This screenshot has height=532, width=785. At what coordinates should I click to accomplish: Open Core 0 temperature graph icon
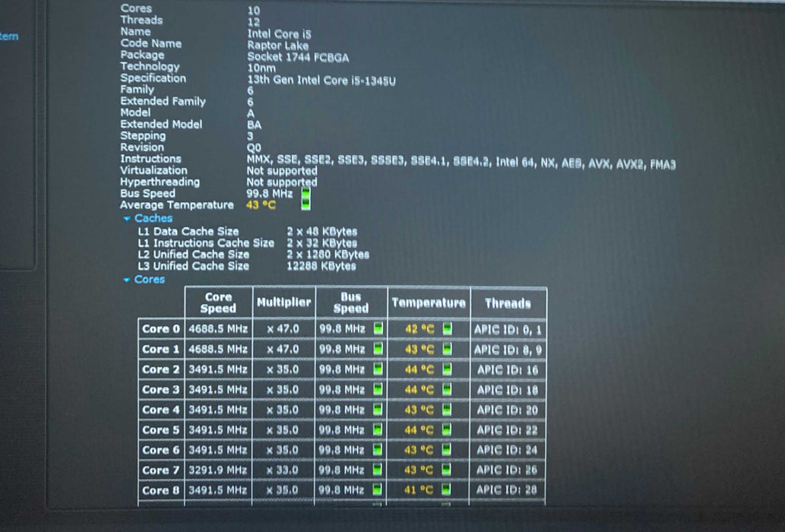click(447, 329)
